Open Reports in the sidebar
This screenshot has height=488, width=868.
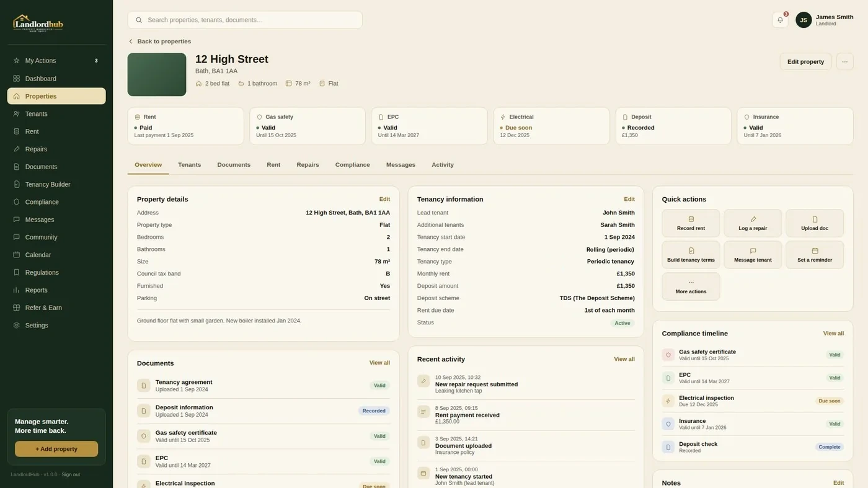point(56,290)
